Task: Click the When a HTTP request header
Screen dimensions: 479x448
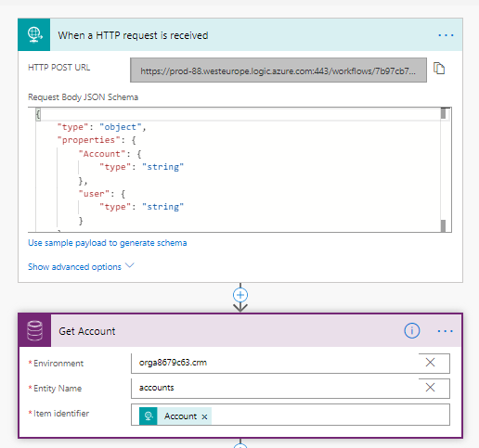Action: [240, 35]
